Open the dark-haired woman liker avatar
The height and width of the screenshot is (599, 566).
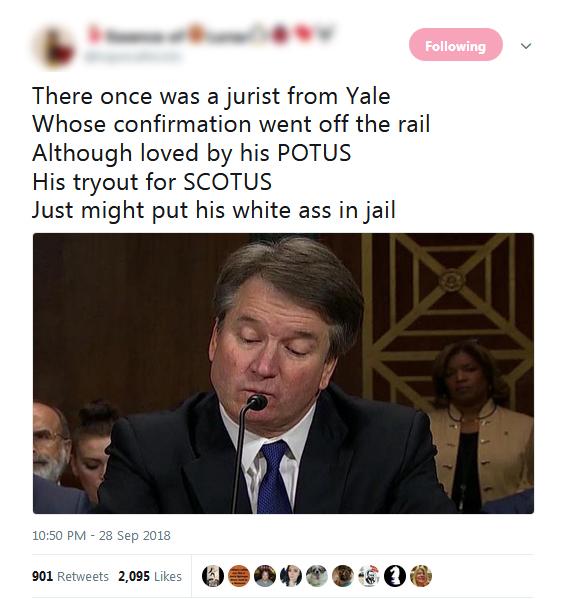pyautogui.click(x=291, y=576)
